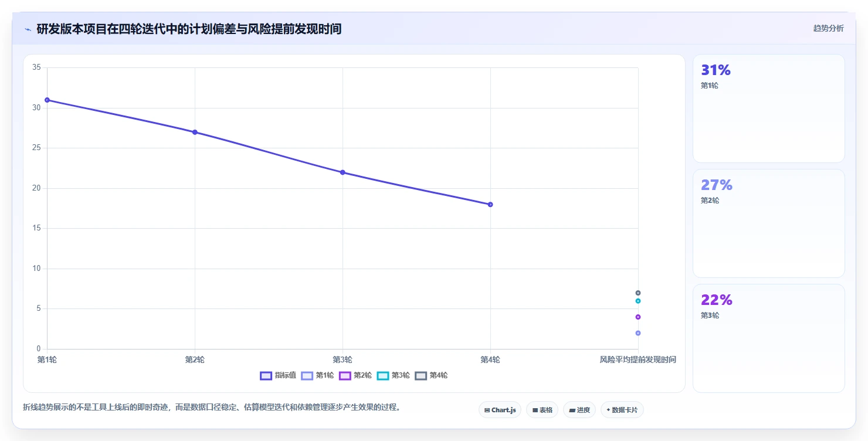Click the 35 y-axis tick label
This screenshot has width=868, height=441.
(x=36, y=67)
